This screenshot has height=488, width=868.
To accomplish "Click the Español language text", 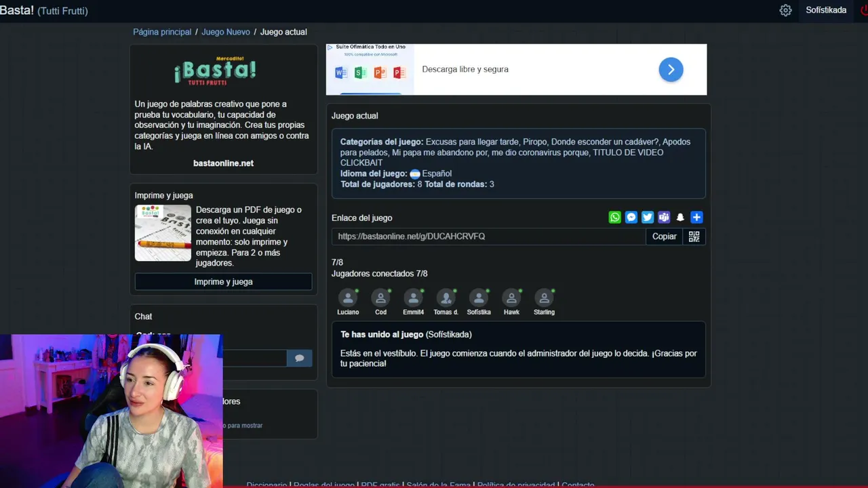I will click(437, 174).
